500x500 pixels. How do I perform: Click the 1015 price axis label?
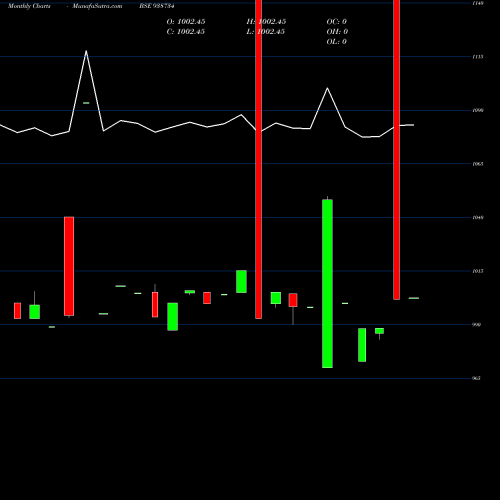pyautogui.click(x=478, y=271)
